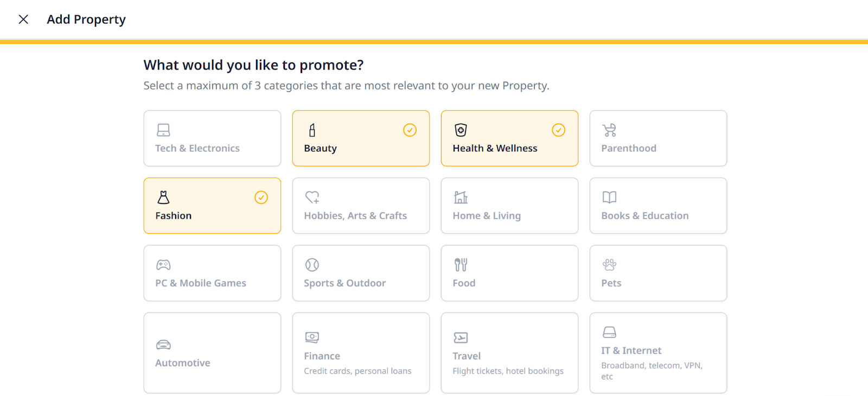Pick the Travel flight tickets category
Viewport: 868px width, 396px height.
coord(509,353)
